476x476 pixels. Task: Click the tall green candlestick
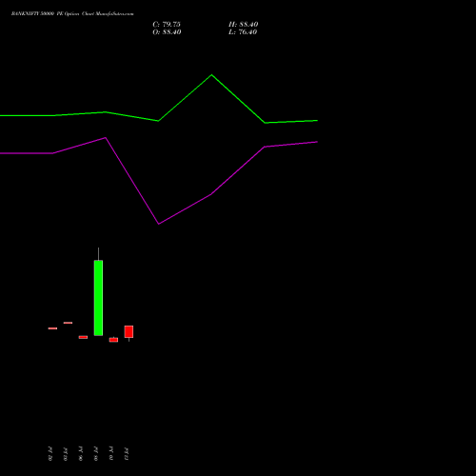98,298
